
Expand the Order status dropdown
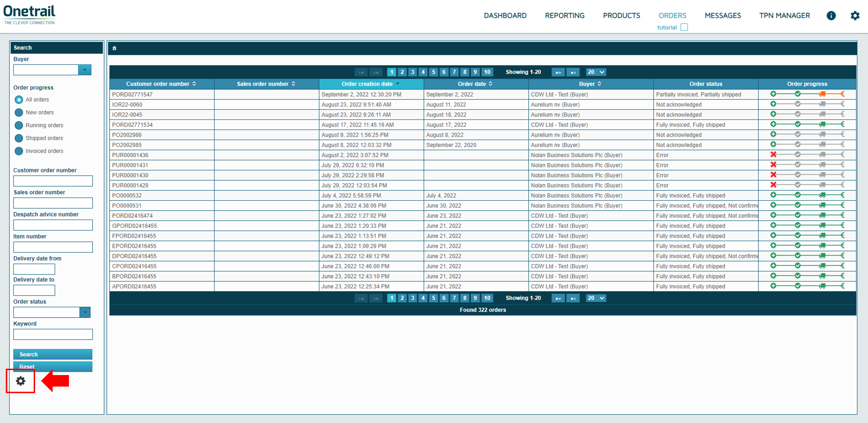tap(85, 312)
